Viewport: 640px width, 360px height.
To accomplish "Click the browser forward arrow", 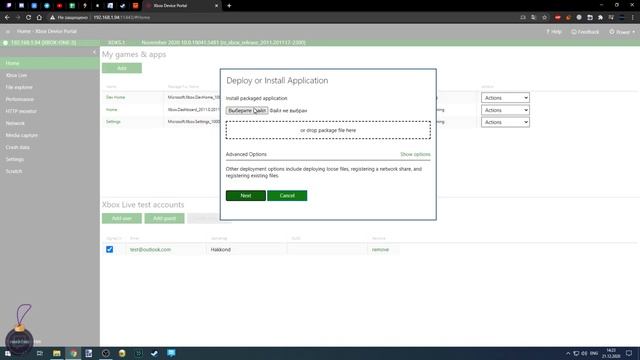I will pos(18,18).
